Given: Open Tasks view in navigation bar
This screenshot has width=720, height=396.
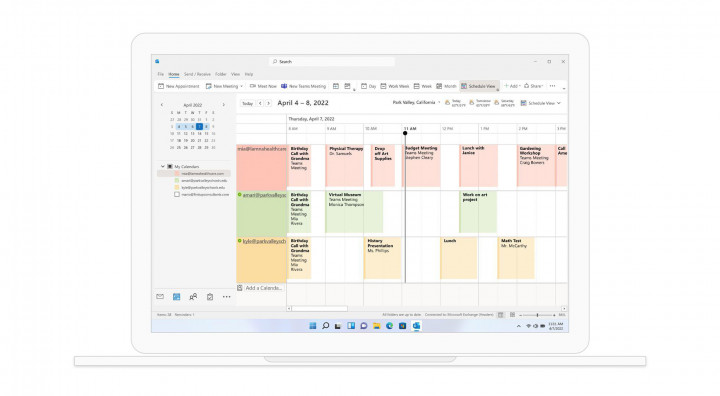Looking at the screenshot, I should tap(210, 297).
